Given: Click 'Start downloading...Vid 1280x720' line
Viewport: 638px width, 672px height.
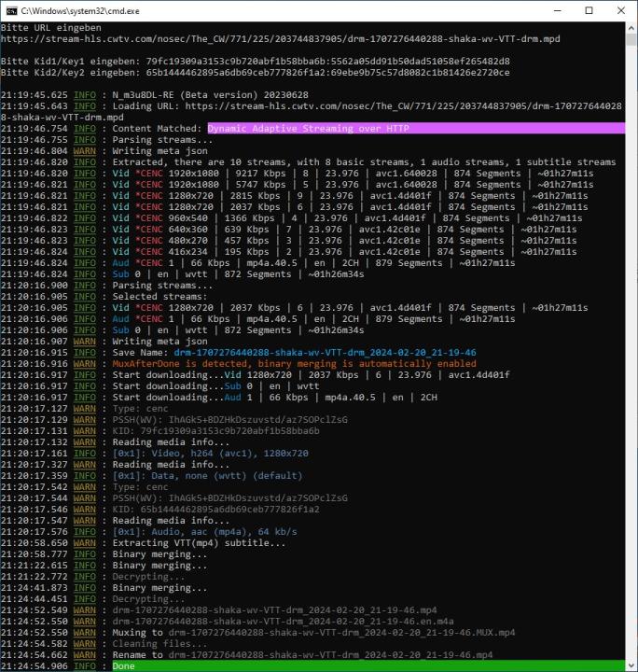Looking at the screenshot, I should pyautogui.click(x=256, y=374).
